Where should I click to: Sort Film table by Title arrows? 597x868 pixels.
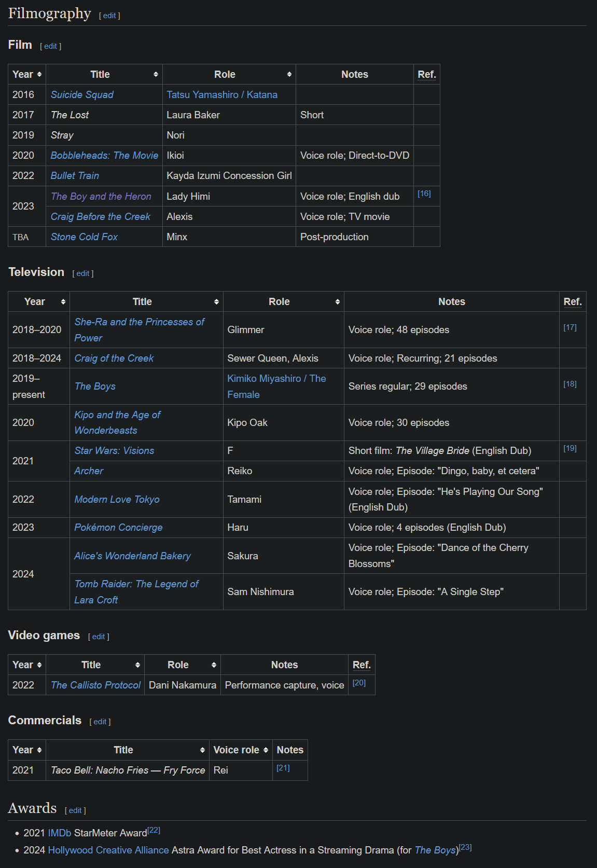[156, 75]
